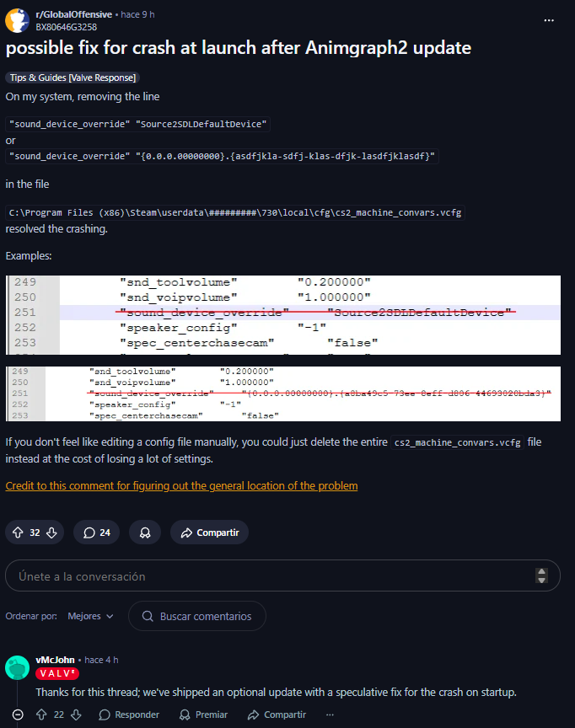Screen dimensions: 575x728
Task: Open the first config example screenshot
Action: [x=282, y=315]
